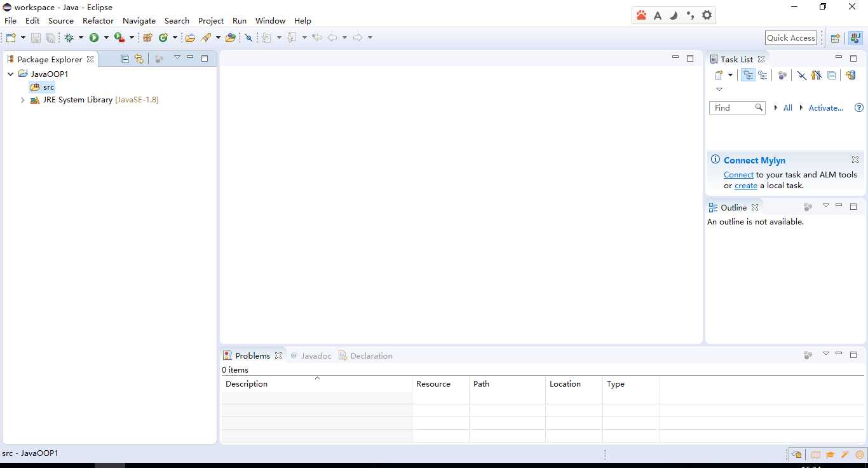Sort Problems by the Resource column header
This screenshot has width=868, height=468.
(x=433, y=384)
